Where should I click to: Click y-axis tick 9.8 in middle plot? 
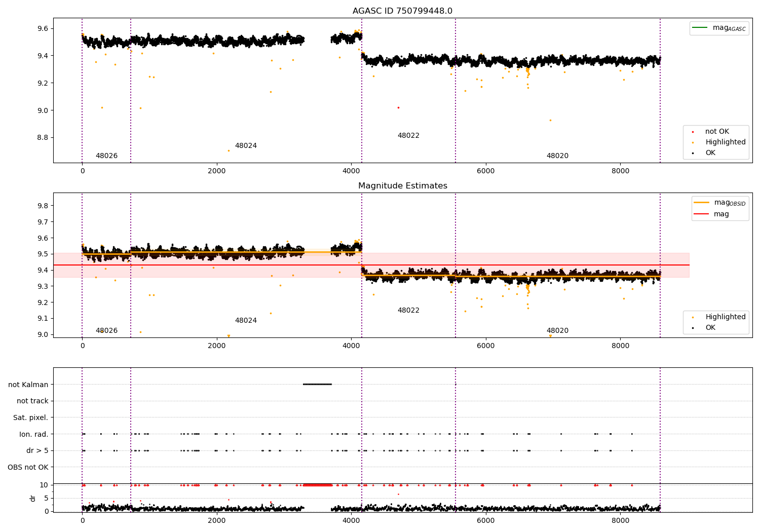pyautogui.click(x=43, y=206)
